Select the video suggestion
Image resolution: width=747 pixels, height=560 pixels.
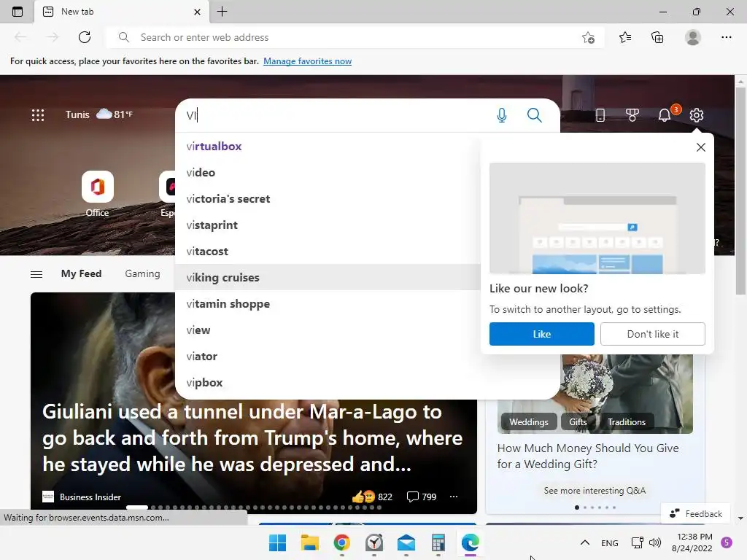(328, 172)
